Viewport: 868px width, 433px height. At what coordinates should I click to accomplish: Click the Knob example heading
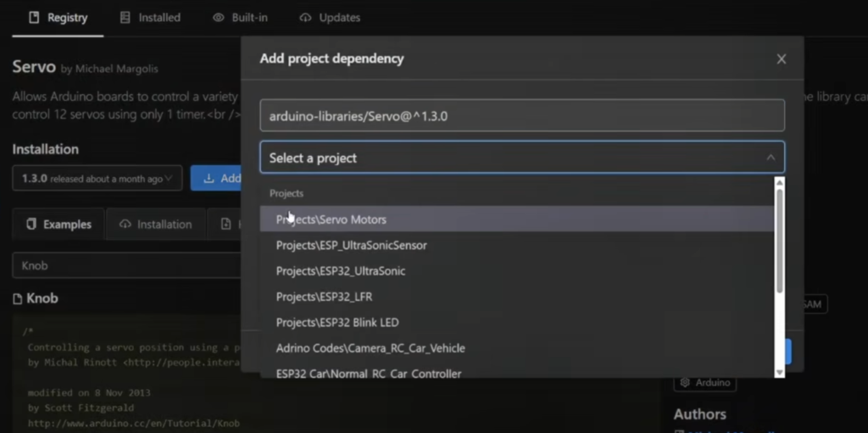[x=42, y=298]
